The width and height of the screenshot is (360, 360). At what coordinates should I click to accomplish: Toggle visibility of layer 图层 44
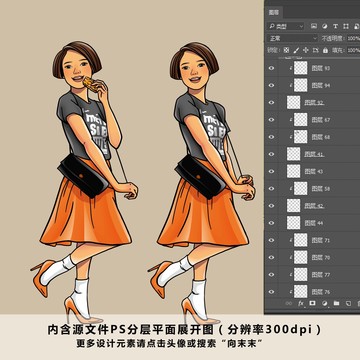(271, 223)
